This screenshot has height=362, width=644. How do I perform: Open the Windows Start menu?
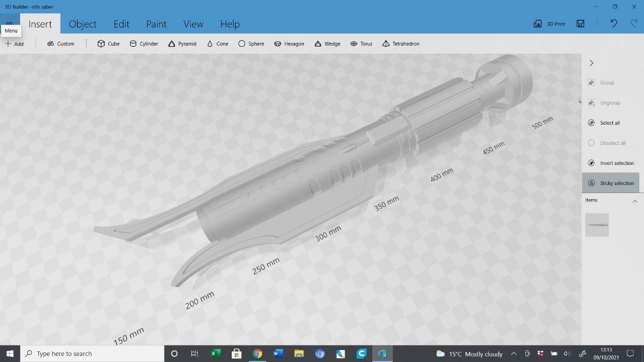pos(10,353)
